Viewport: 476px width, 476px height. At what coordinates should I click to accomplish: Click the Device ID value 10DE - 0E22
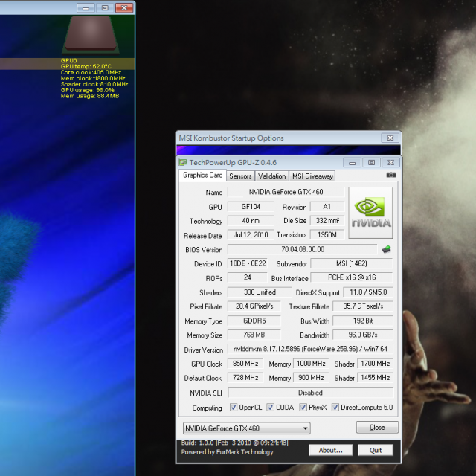tap(248, 263)
